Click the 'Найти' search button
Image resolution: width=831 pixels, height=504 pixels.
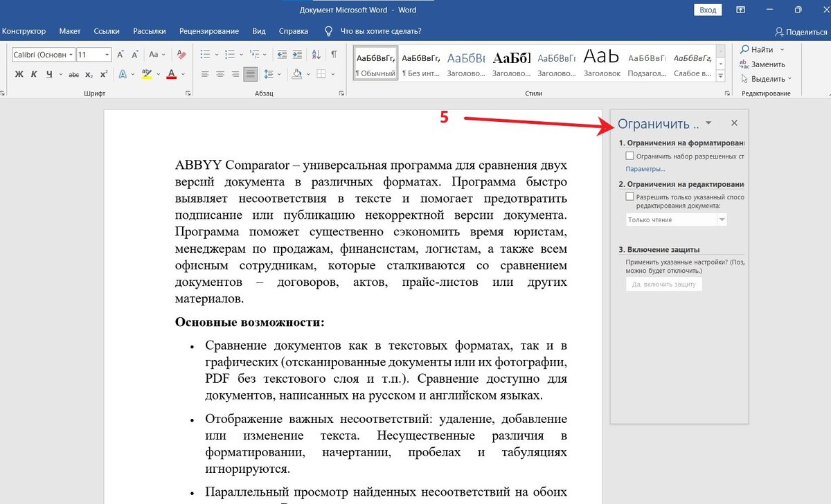coord(757,50)
